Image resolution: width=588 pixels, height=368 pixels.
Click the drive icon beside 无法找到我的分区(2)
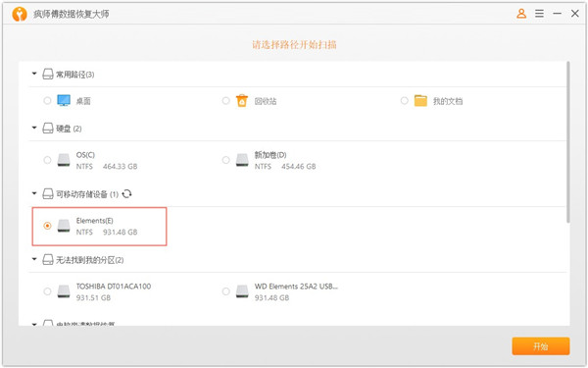pyautogui.click(x=48, y=259)
